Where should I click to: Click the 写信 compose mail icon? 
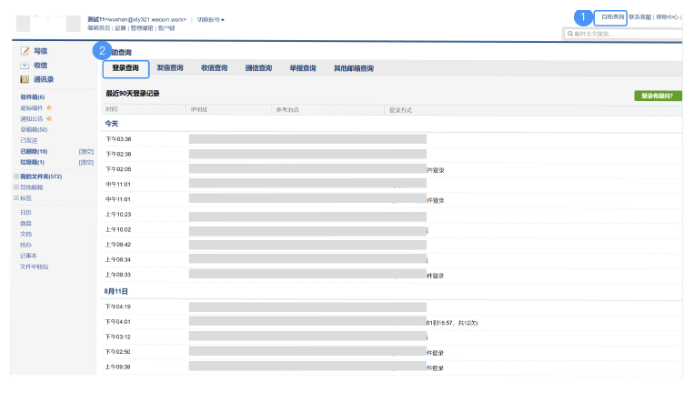tap(25, 51)
